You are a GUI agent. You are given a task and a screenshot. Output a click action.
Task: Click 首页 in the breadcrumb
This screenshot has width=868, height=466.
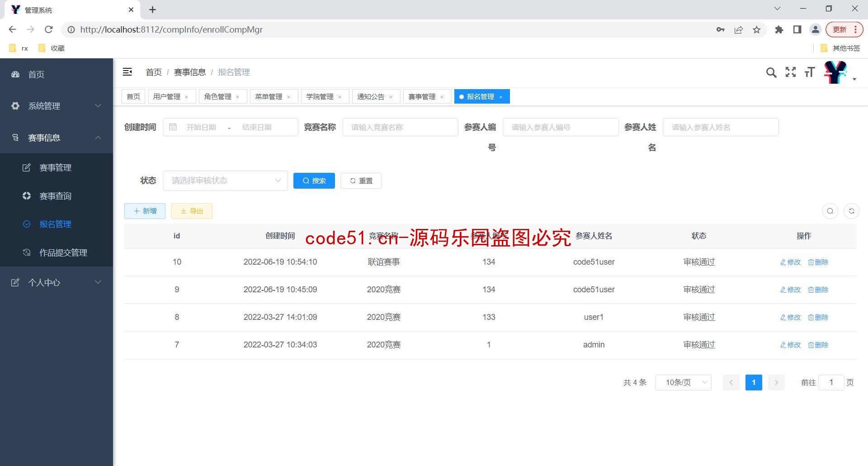pyautogui.click(x=154, y=72)
